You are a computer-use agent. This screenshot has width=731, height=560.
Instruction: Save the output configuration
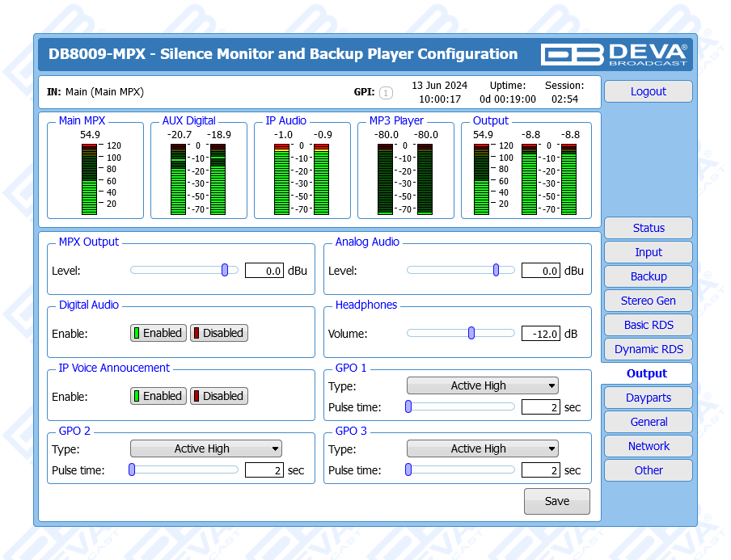click(556, 501)
